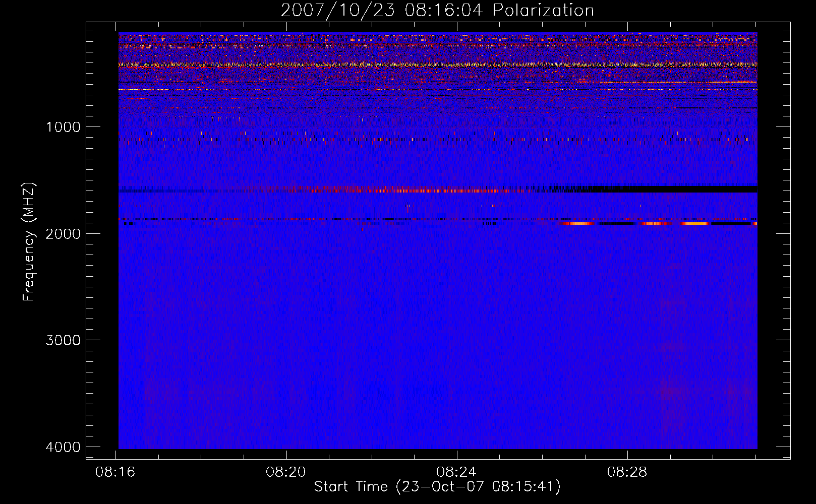The image size is (816, 504).
Task: Click the 3000 frequency tick label
Action: pos(63,340)
